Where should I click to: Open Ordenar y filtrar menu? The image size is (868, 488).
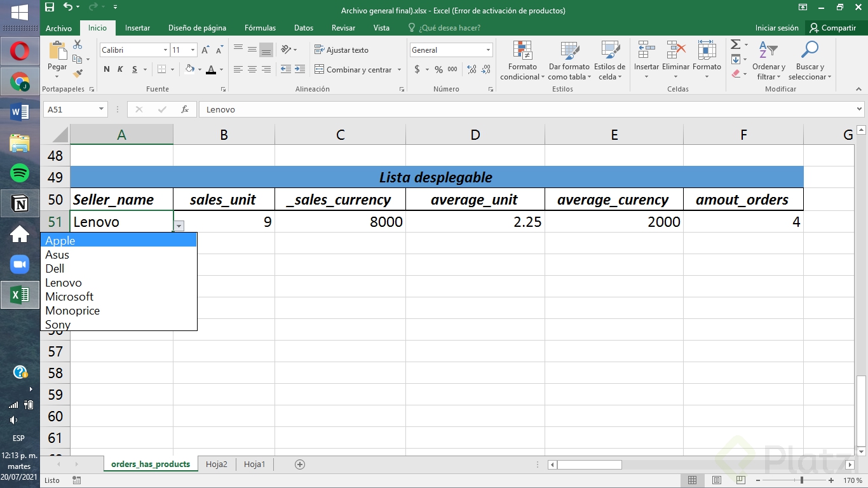click(768, 61)
